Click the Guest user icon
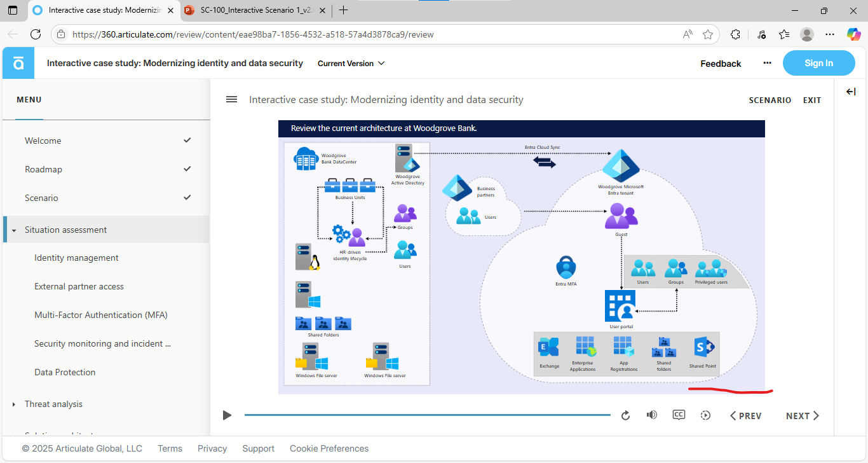Image resolution: width=868 pixels, height=463 pixels. click(621, 216)
